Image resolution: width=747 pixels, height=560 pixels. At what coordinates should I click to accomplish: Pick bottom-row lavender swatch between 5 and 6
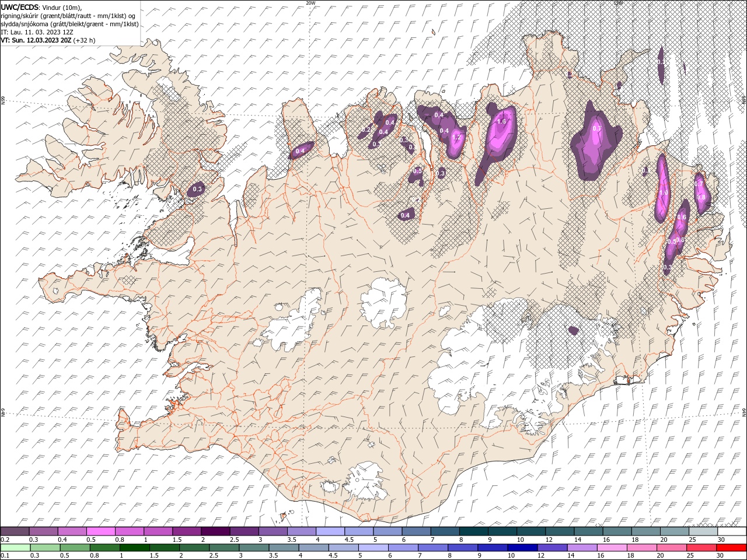pyautogui.click(x=373, y=547)
